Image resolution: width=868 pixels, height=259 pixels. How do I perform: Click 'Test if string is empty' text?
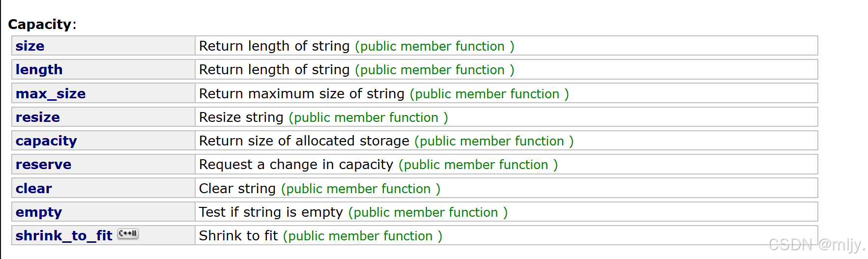click(x=271, y=212)
